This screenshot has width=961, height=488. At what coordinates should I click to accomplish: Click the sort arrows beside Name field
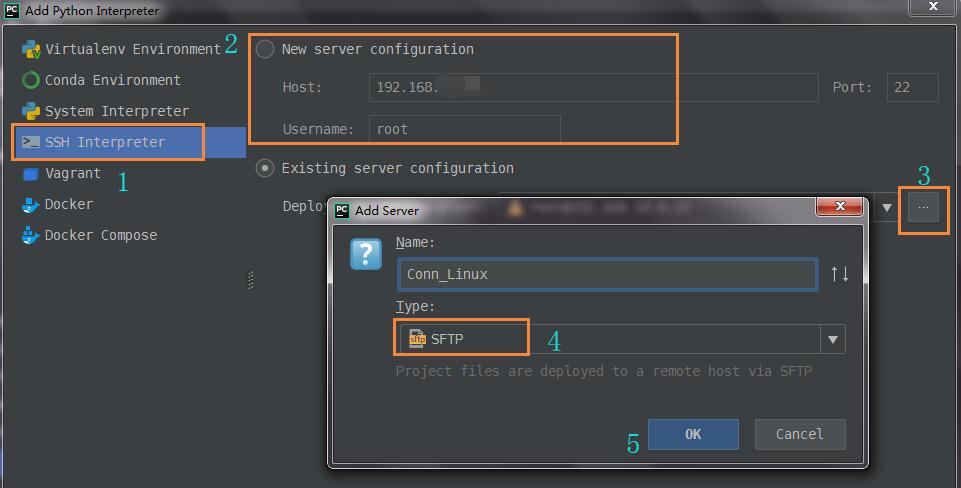839,274
